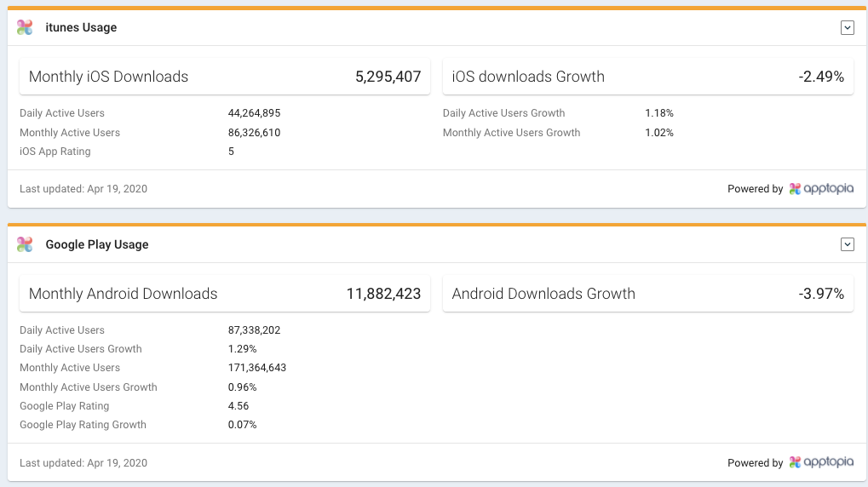868x487 pixels.
Task: Select the value 11,882,423
Action: (x=383, y=294)
